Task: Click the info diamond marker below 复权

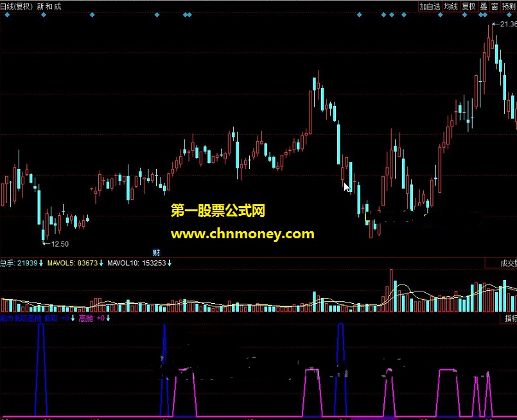Action: click(464, 15)
